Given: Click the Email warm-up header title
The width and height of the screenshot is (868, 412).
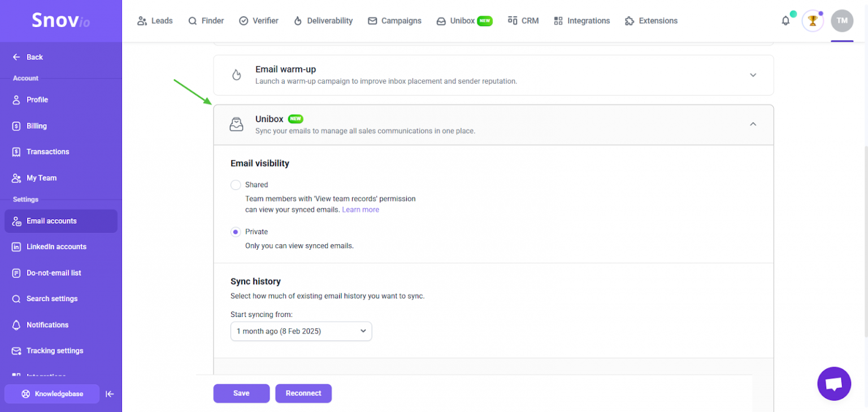Looking at the screenshot, I should (285, 70).
